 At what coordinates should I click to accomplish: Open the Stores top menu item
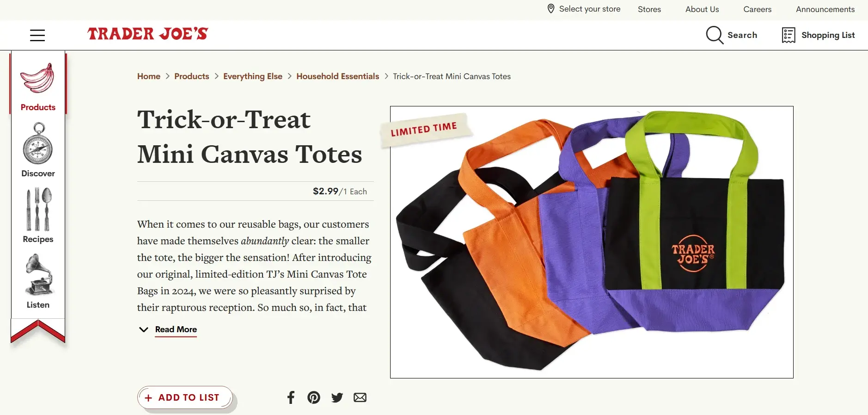pyautogui.click(x=649, y=9)
